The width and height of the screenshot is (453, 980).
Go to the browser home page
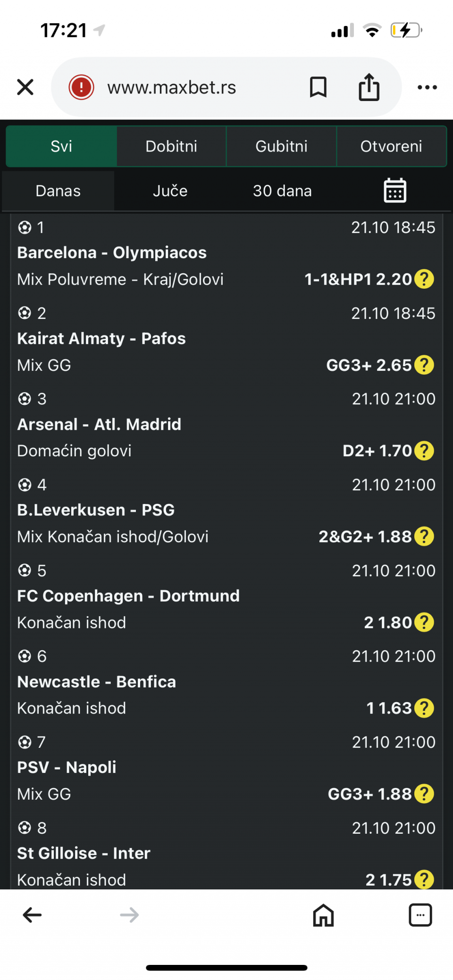pos(323,915)
